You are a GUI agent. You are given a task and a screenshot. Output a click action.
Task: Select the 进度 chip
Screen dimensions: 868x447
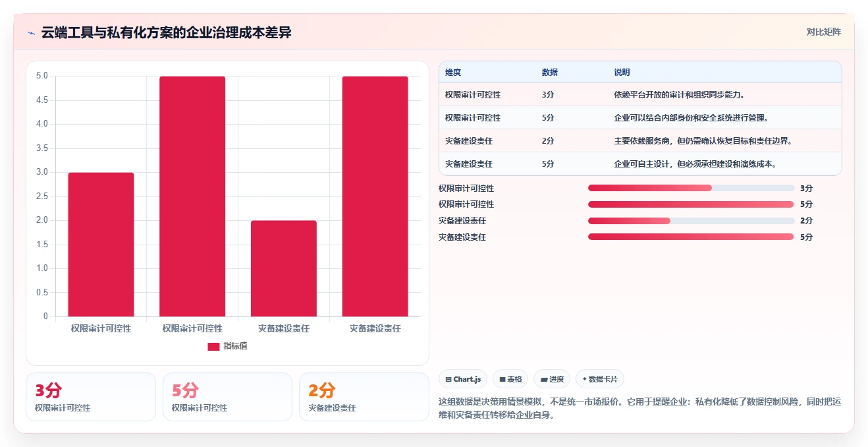(552, 379)
